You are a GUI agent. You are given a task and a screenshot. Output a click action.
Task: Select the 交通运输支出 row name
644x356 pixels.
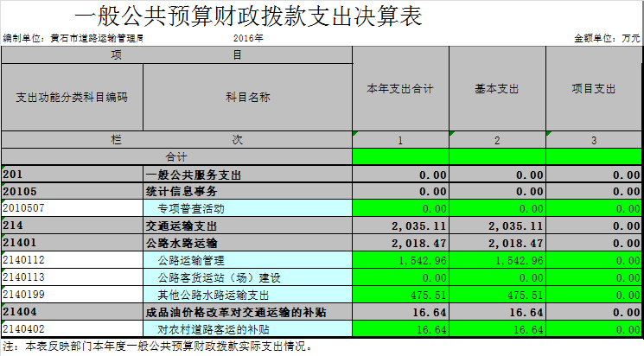[x=247, y=225]
